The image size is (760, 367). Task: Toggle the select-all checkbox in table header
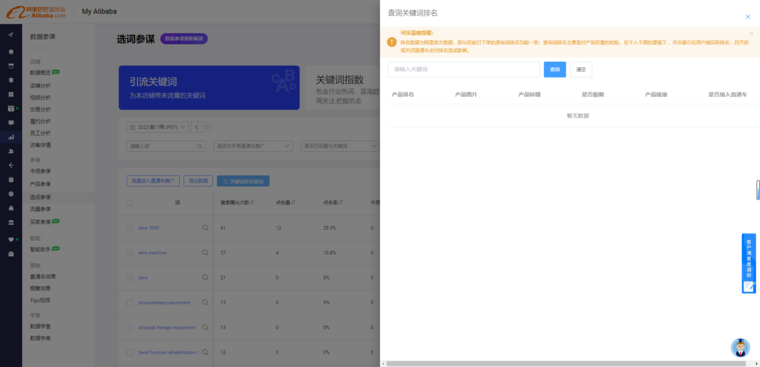(129, 203)
